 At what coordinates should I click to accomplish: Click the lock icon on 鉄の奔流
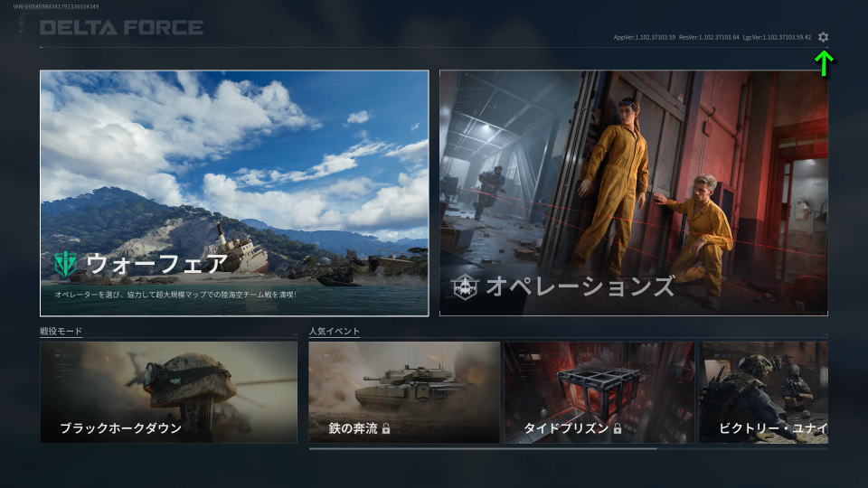(x=386, y=428)
